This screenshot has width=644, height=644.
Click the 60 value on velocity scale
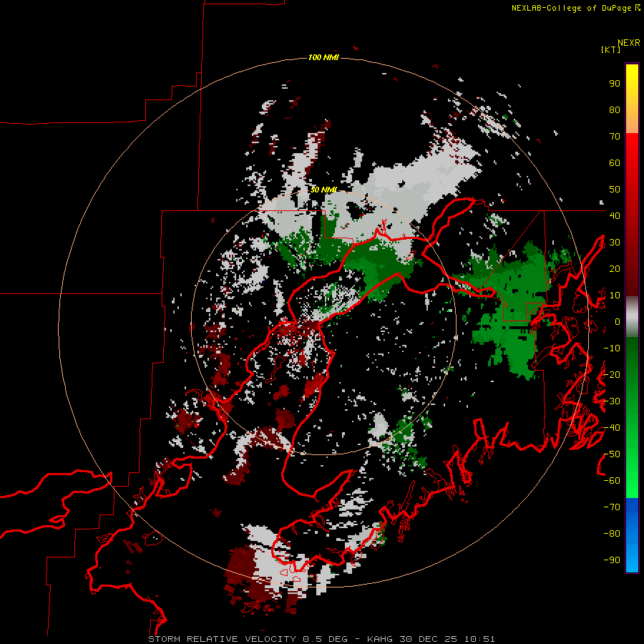615,162
